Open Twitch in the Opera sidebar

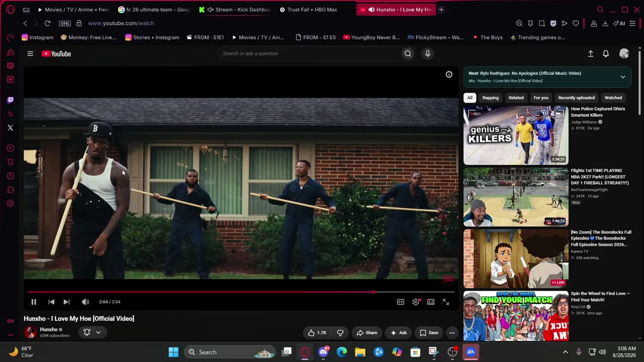point(10,100)
